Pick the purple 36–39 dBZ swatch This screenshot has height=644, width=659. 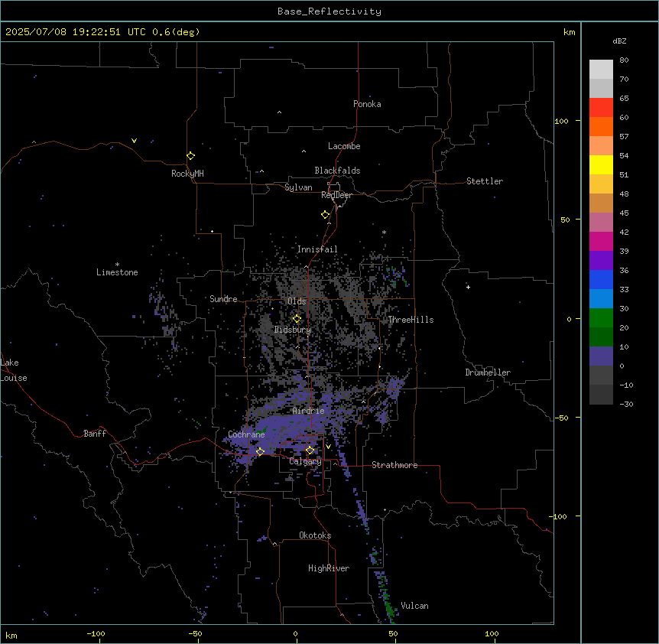click(601, 261)
